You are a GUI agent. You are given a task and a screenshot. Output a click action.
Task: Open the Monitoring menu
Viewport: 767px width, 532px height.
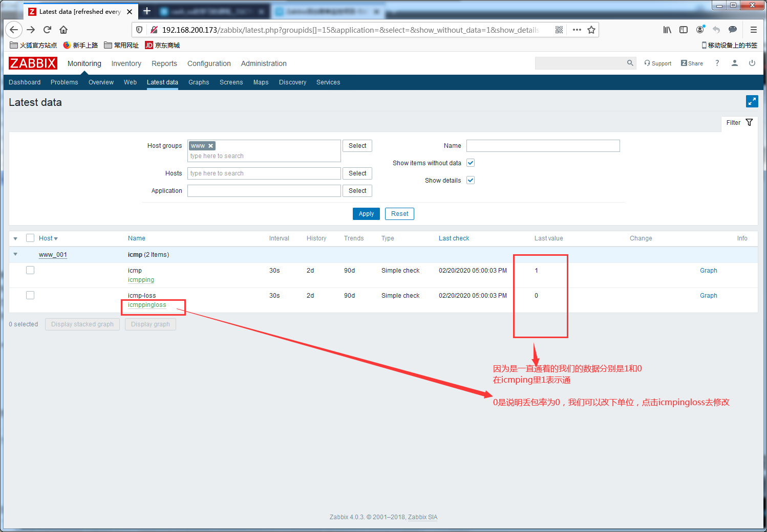pos(84,63)
